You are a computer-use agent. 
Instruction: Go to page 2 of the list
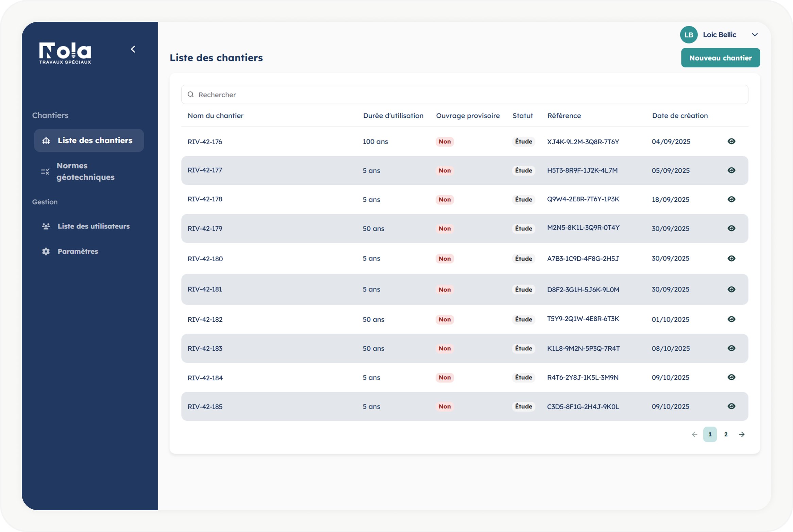pyautogui.click(x=726, y=434)
